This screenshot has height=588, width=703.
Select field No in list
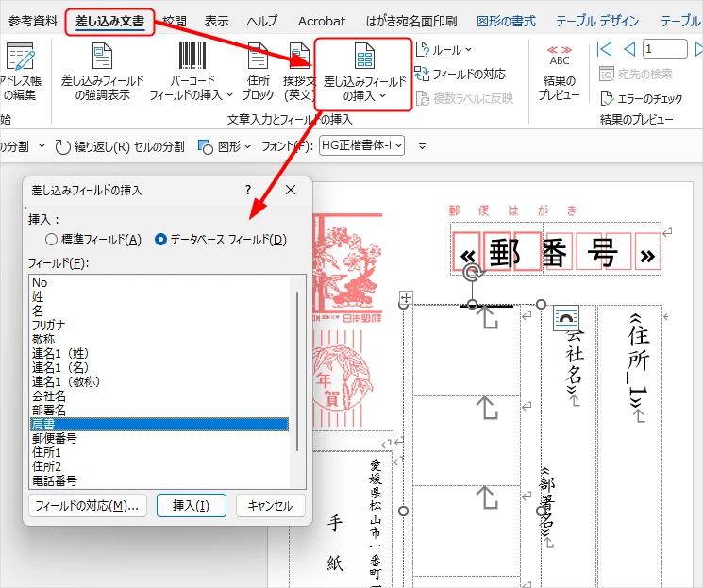[159, 282]
